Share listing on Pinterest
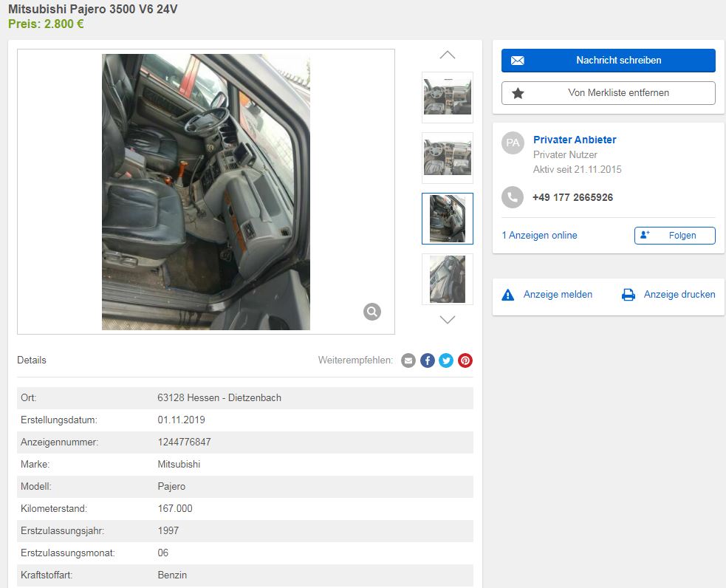 (465, 360)
